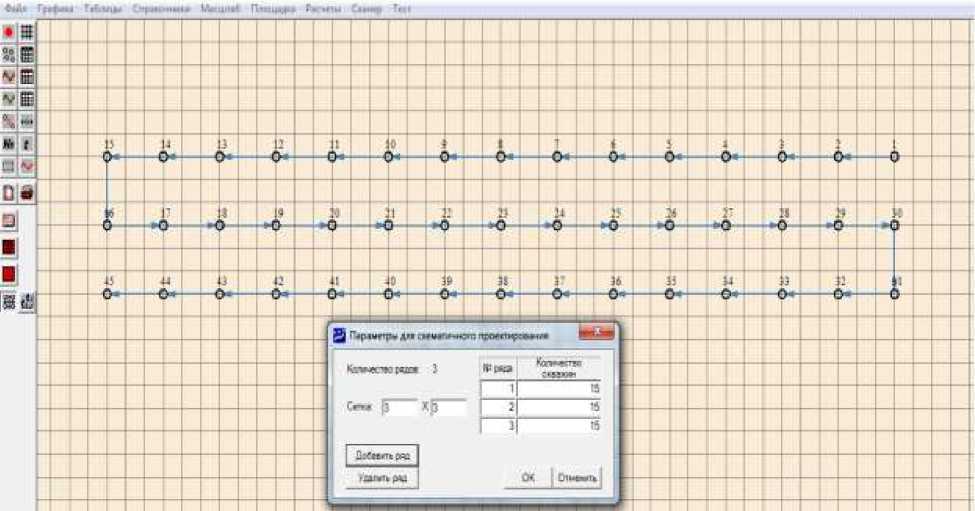This screenshot has height=511, width=975.
Task: Click the bottom-left grid blocks toolbar icon
Action: coord(9,302)
